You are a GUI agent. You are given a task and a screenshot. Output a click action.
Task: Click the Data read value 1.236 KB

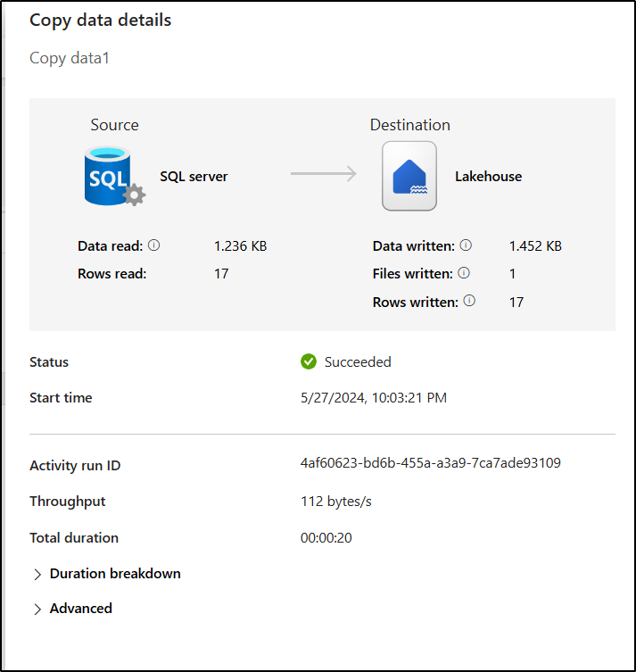point(240,246)
